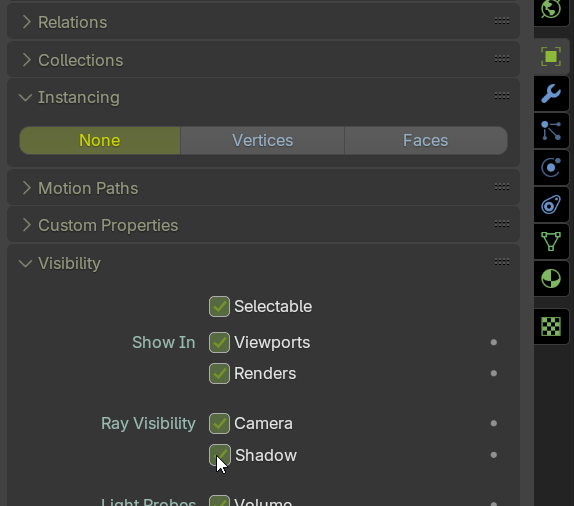The width and height of the screenshot is (574, 506).
Task: Open the Particles properties tab
Action: click(x=551, y=131)
